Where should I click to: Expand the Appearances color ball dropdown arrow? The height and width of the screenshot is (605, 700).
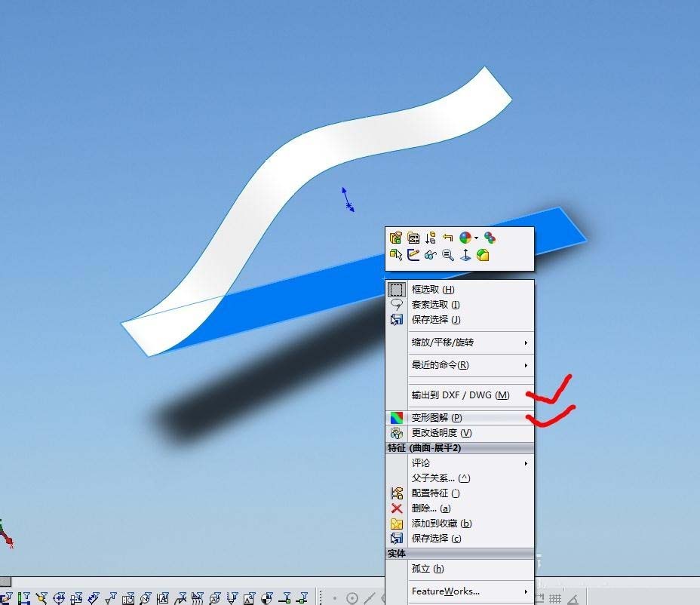476,238
